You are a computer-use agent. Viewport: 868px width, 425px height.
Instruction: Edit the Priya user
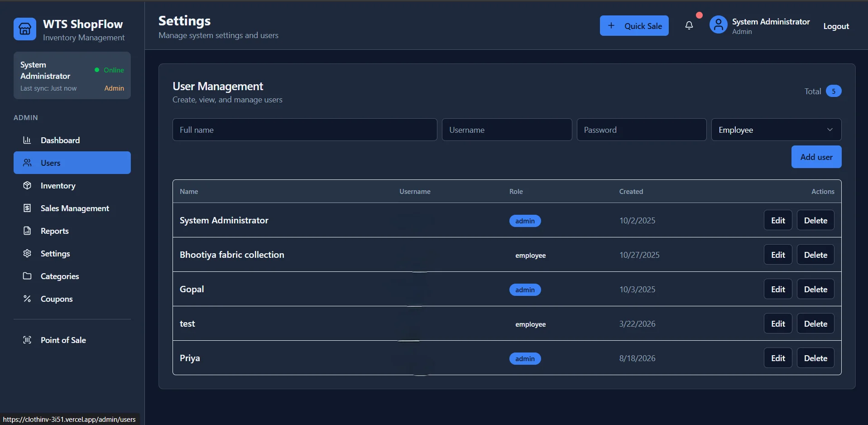pos(778,358)
